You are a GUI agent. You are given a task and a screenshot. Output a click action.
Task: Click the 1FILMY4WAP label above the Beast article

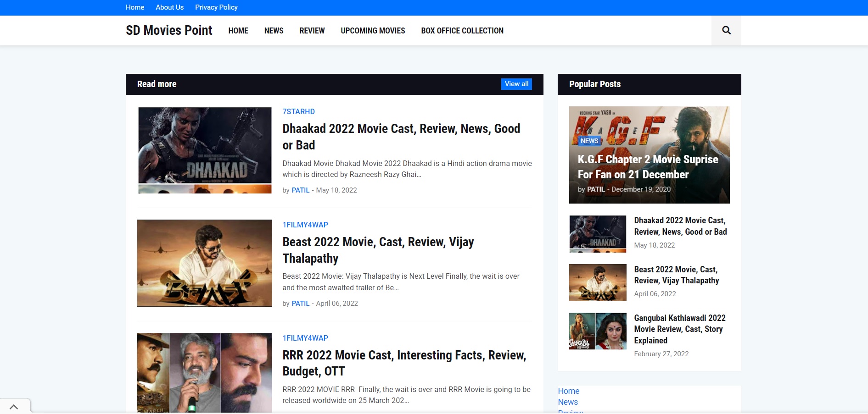point(305,225)
